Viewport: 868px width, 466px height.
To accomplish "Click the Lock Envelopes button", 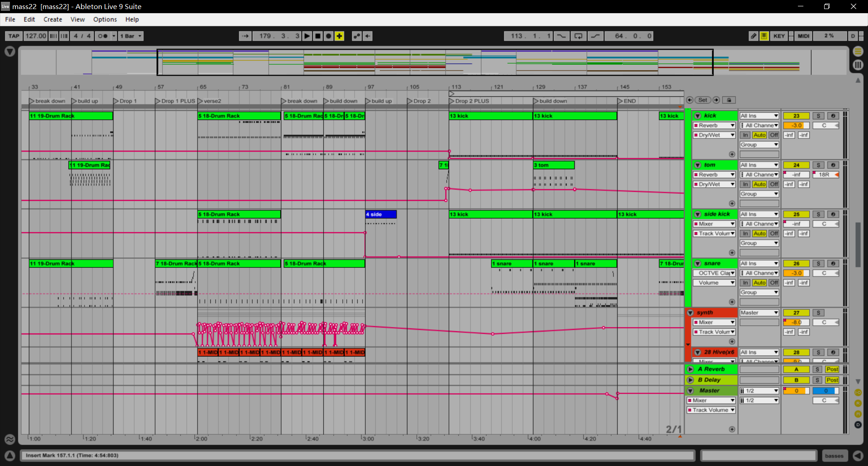I will [x=729, y=100].
